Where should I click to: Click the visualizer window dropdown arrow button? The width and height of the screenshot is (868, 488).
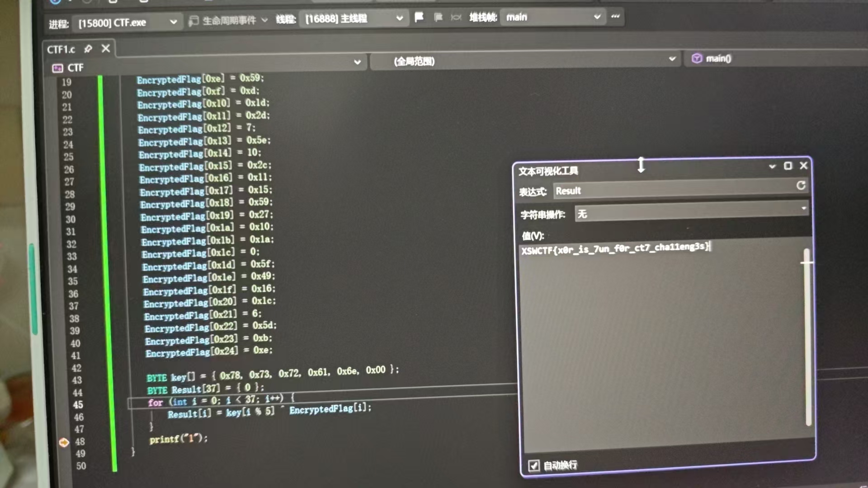(x=772, y=166)
